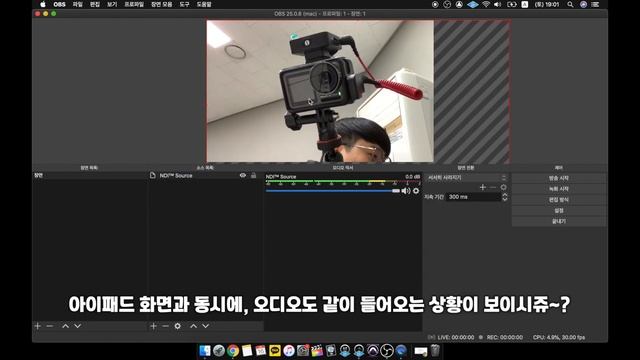This screenshot has height=360, width=640.
Task: Select NDI Source row in sources list
Action: pyautogui.click(x=205, y=176)
